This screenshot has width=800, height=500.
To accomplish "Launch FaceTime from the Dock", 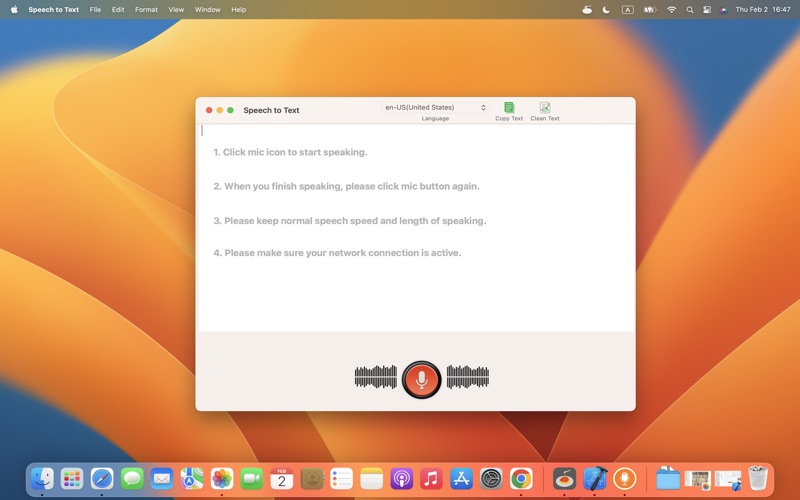I will click(x=252, y=479).
